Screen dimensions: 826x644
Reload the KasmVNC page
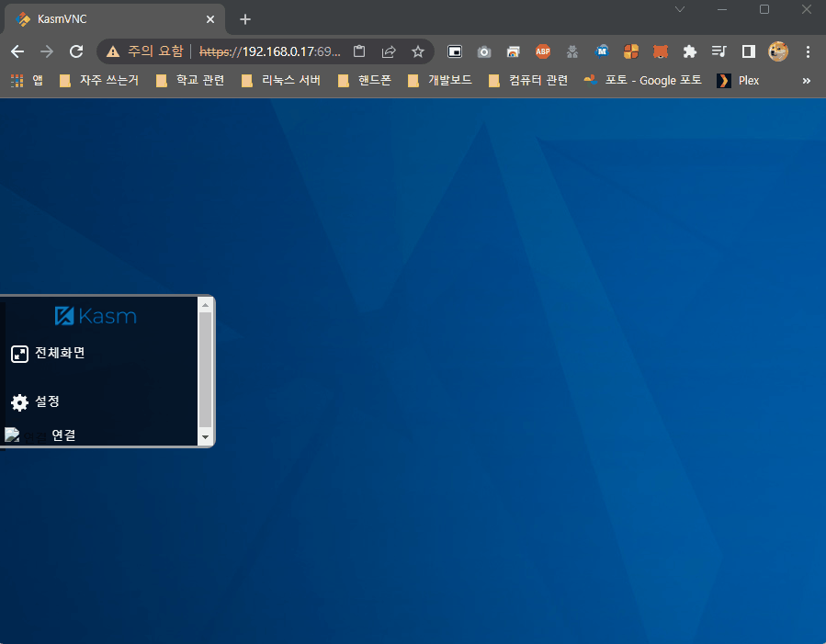76,51
